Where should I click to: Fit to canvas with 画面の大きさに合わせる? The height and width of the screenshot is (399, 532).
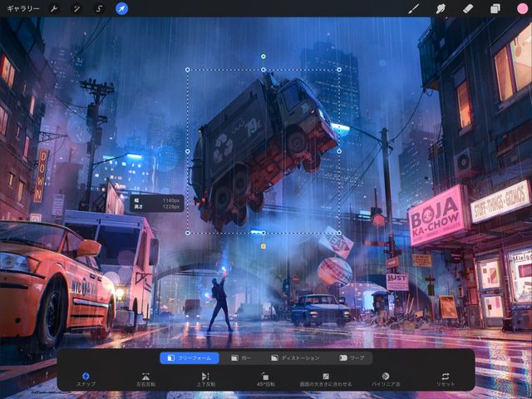(x=325, y=379)
